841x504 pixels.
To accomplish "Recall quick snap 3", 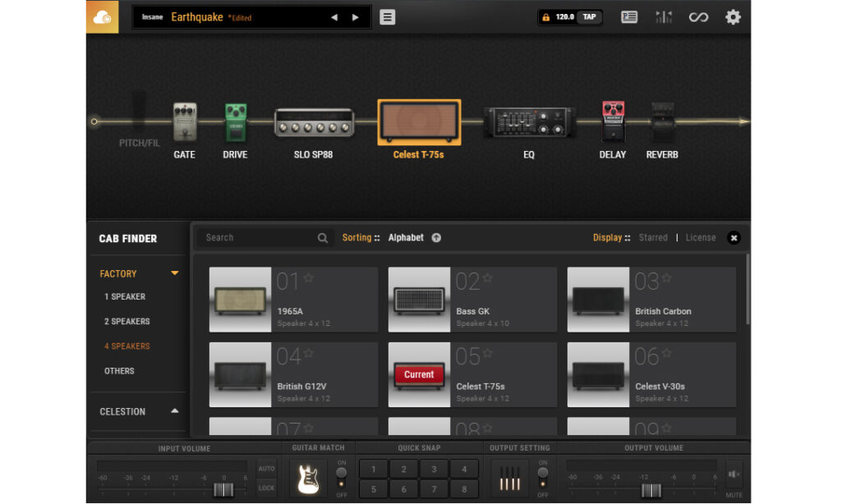I will click(434, 470).
